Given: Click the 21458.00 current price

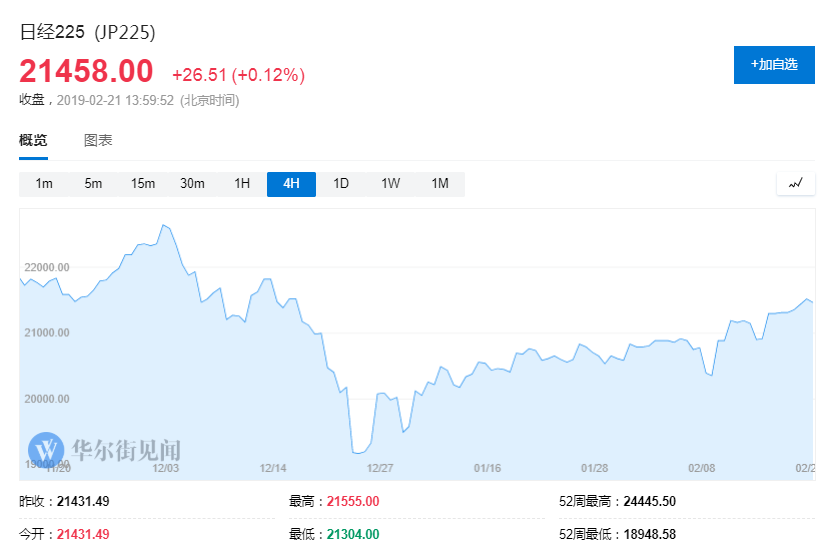Looking at the screenshot, I should (x=87, y=72).
